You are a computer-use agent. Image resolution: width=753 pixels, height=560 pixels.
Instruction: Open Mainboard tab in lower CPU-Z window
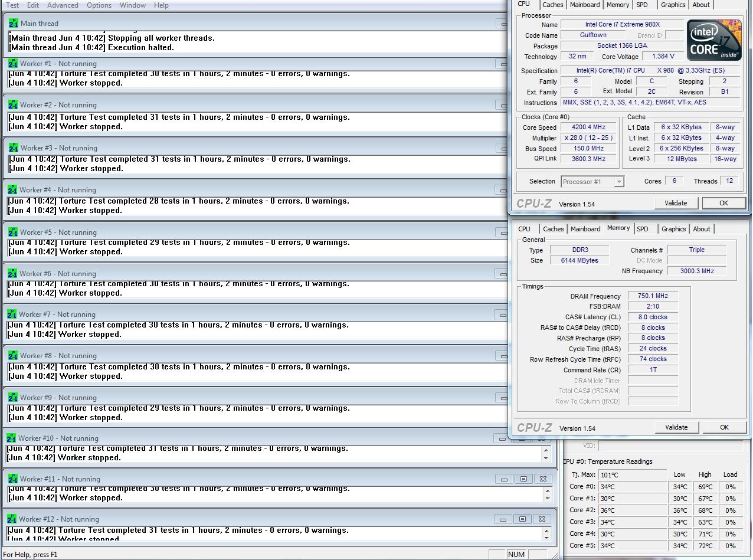[x=585, y=229]
